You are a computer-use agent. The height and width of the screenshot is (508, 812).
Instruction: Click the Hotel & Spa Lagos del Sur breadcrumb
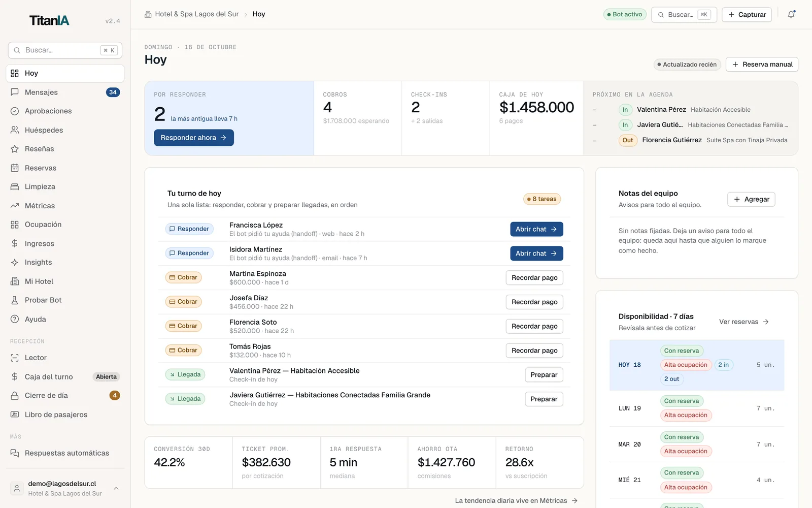[x=191, y=14]
